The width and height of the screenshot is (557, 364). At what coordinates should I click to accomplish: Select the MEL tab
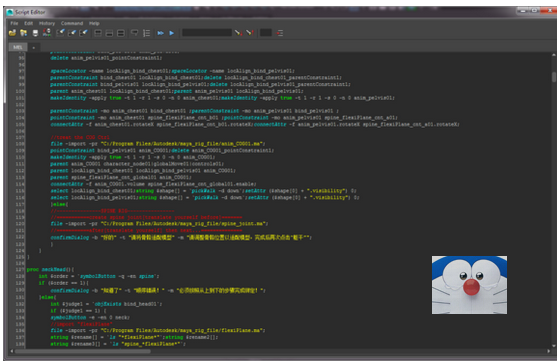point(18,47)
